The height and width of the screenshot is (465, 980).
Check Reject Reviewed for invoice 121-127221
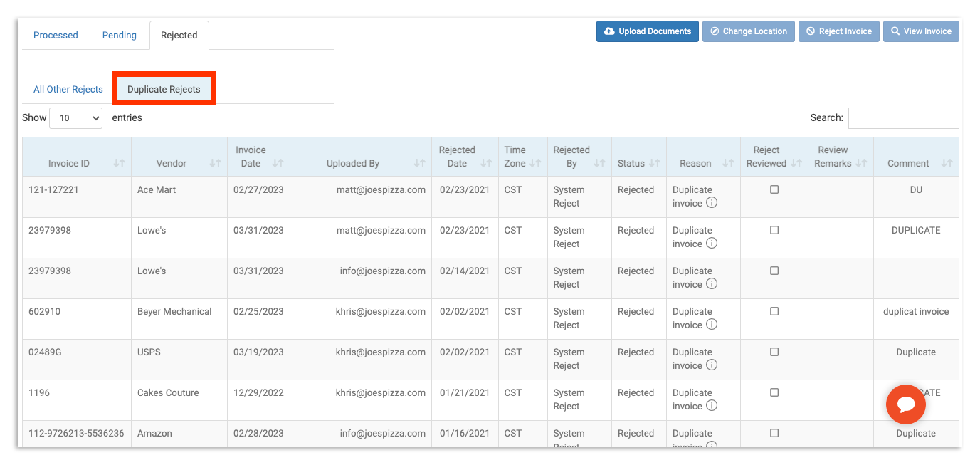click(x=773, y=189)
